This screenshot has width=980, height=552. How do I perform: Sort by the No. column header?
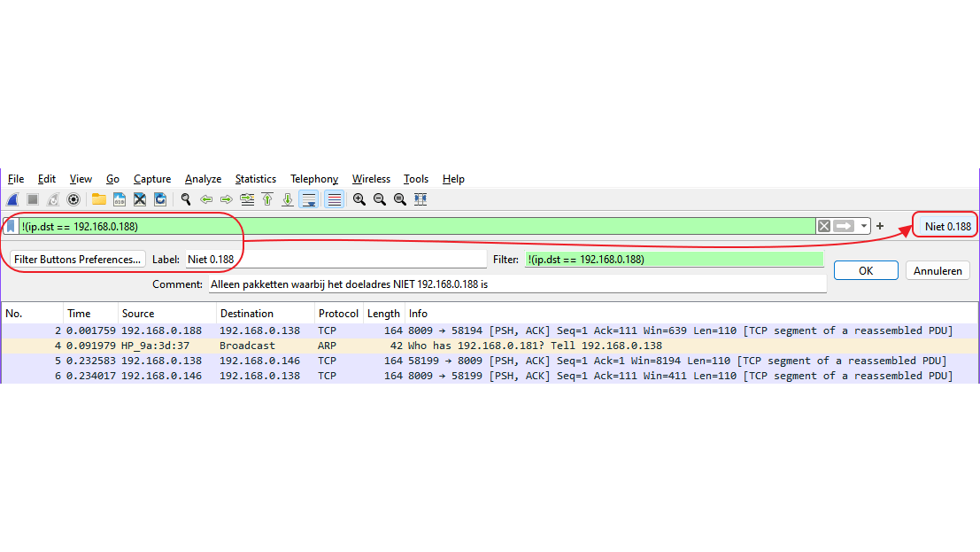(x=33, y=314)
